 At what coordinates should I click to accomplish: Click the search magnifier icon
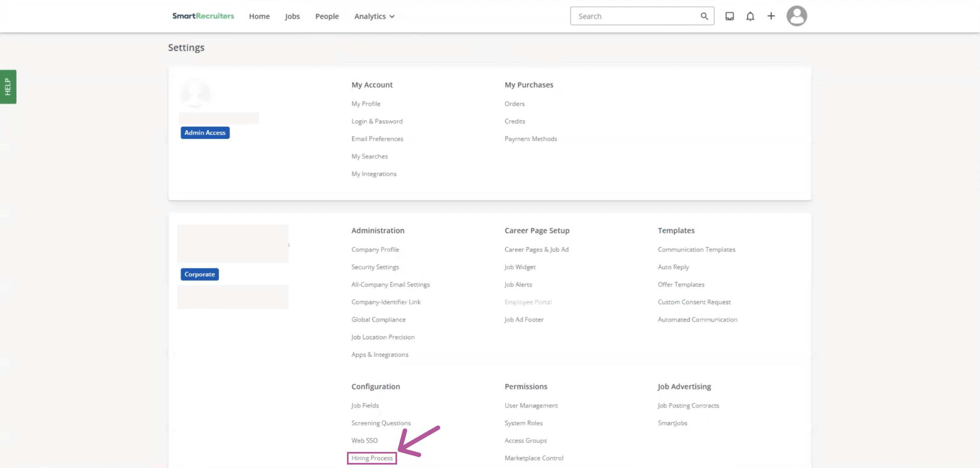704,16
